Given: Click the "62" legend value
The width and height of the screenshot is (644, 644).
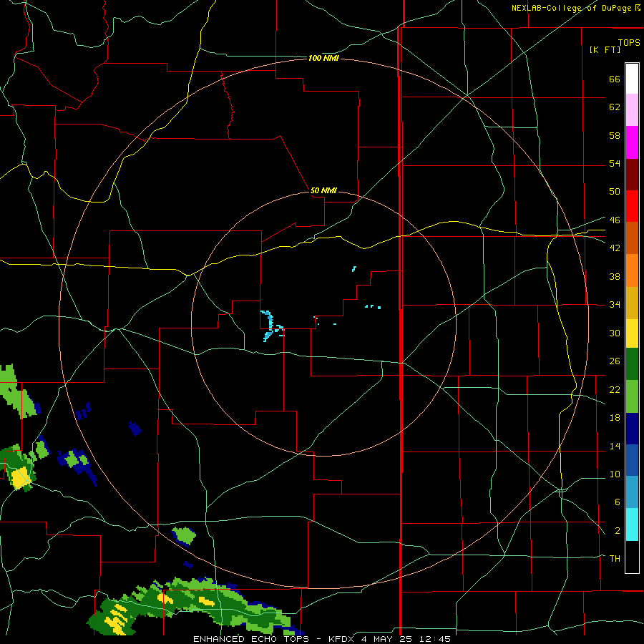Looking at the screenshot, I should (615, 107).
